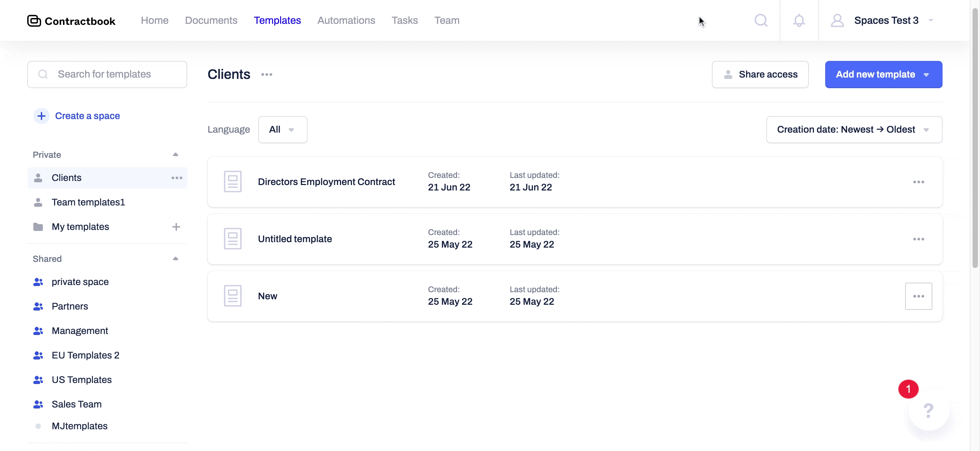Focus the Search for templates field
This screenshot has height=451, width=980.
pyautogui.click(x=107, y=74)
